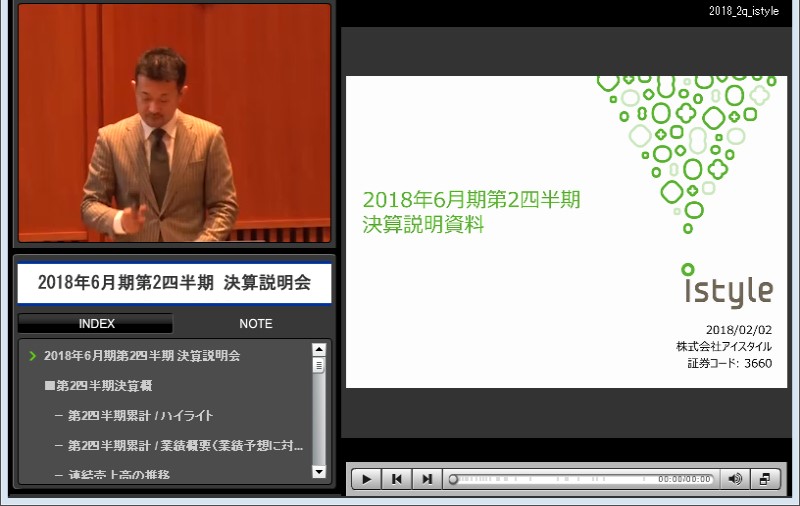Click the 2018_2q_istyle title text

tap(744, 11)
